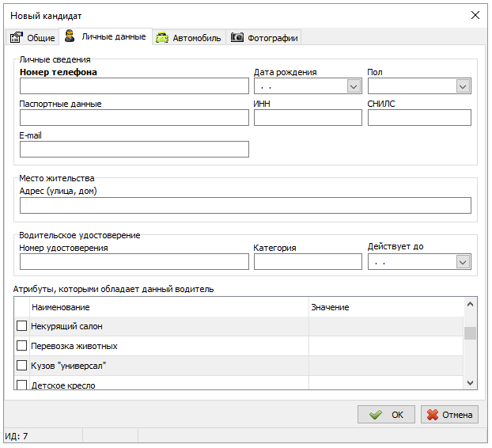Click the person icon on Личные данные tab
Viewport: 492px width, 448px height.
pos(70,36)
